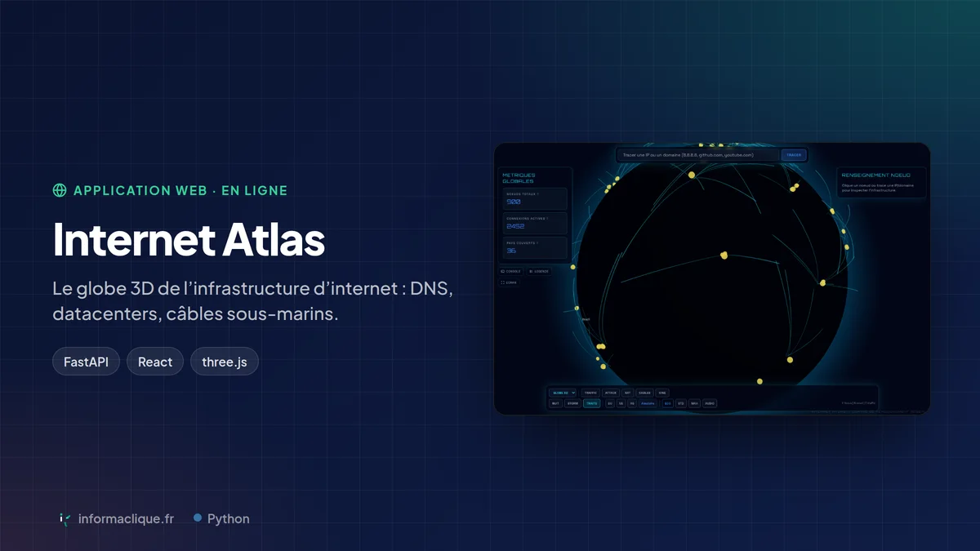Toggle the highlighted TRAITS option
Screen dimensions: 980x551
[x=591, y=403]
